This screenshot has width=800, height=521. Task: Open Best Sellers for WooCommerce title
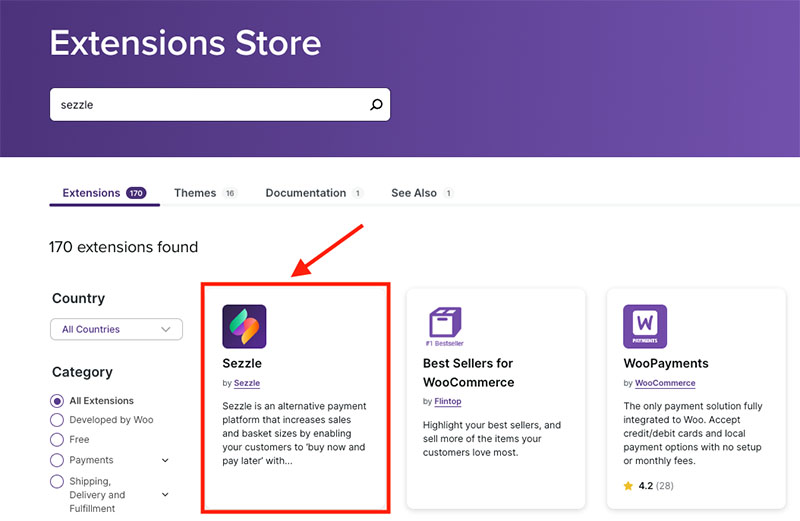pos(468,373)
